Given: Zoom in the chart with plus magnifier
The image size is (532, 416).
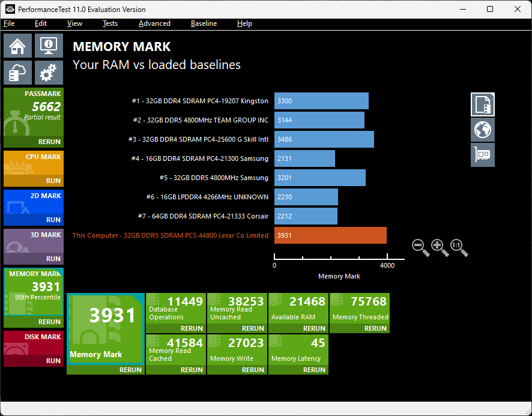Looking at the screenshot, I should click(440, 247).
